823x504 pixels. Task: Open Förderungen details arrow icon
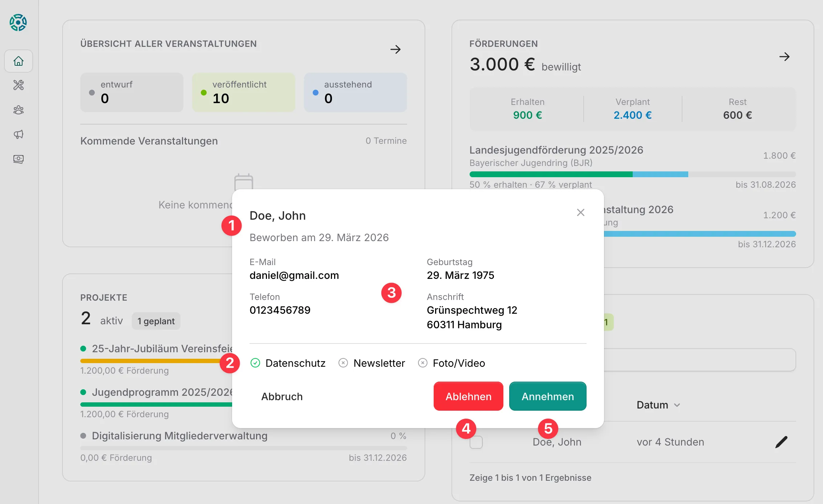pyautogui.click(x=785, y=57)
